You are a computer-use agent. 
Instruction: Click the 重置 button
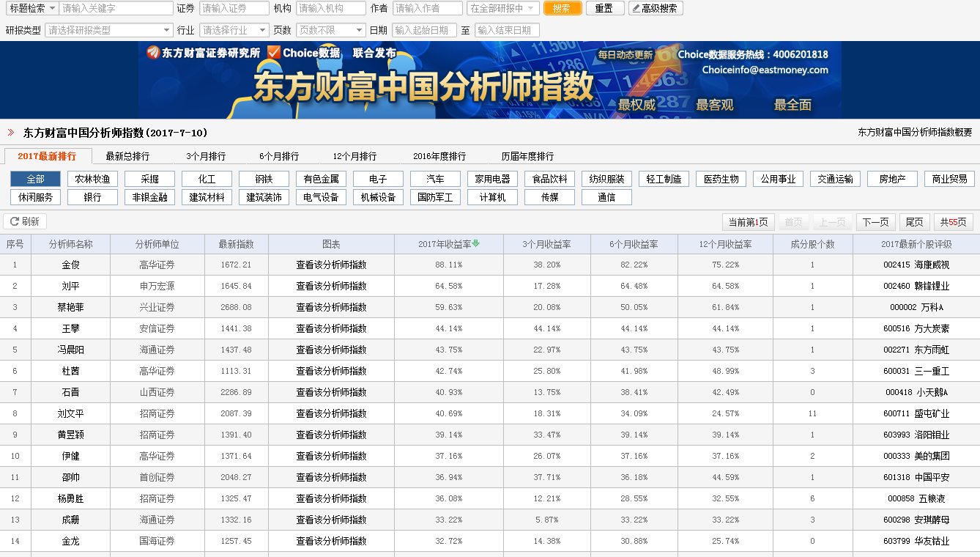click(x=605, y=8)
